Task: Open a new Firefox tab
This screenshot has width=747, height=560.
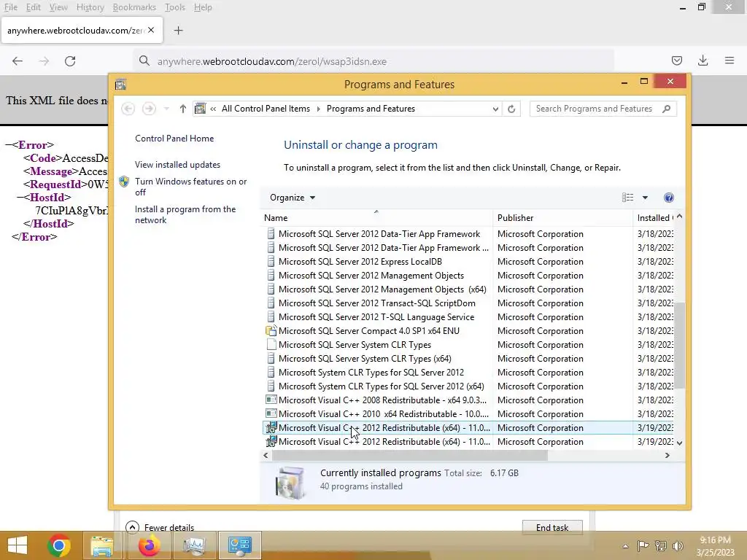Action: tap(178, 31)
